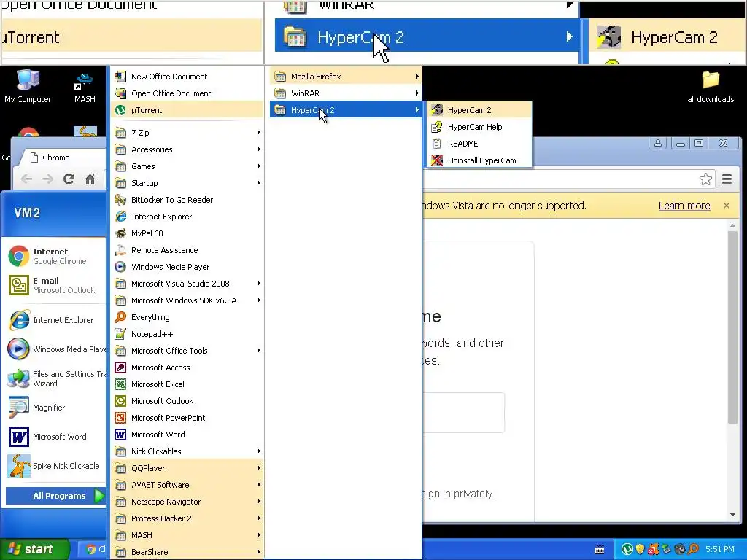Screen dimensions: 747x560
Task: Expand the Startup submenu arrow
Action: 259,183
